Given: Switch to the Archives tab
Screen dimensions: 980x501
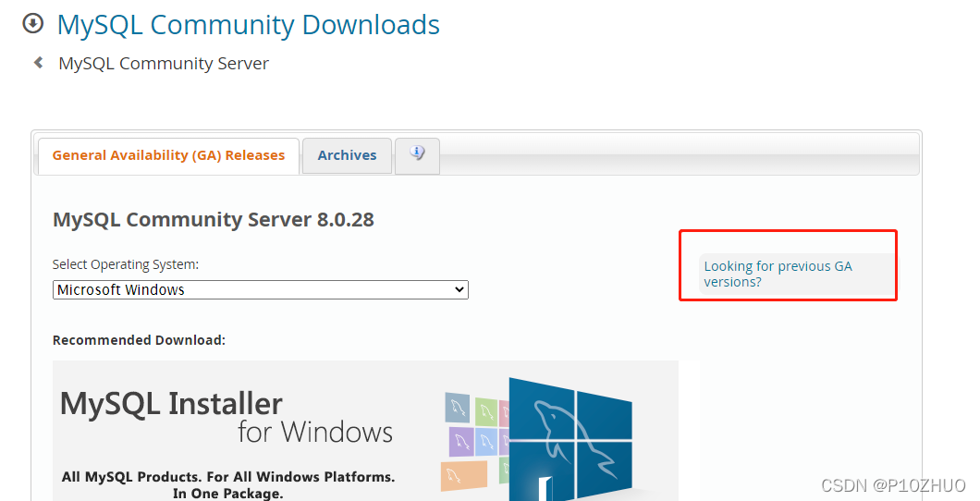Looking at the screenshot, I should pos(347,155).
